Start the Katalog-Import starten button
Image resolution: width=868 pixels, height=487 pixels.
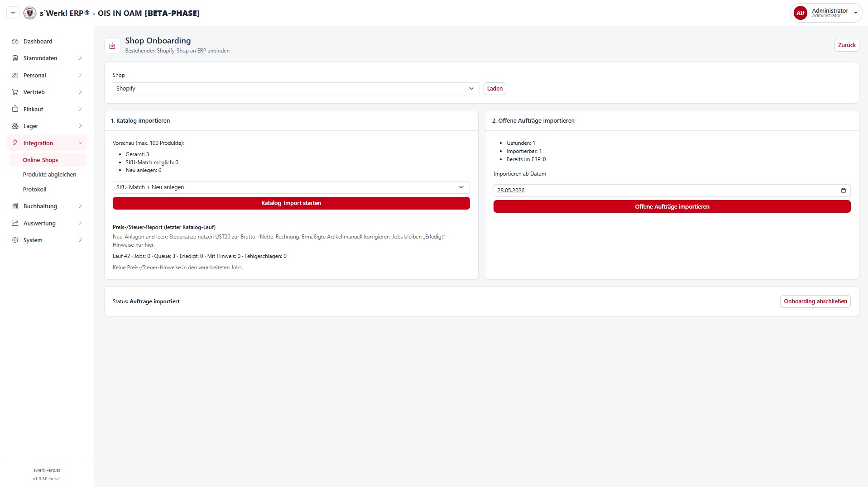pos(291,203)
